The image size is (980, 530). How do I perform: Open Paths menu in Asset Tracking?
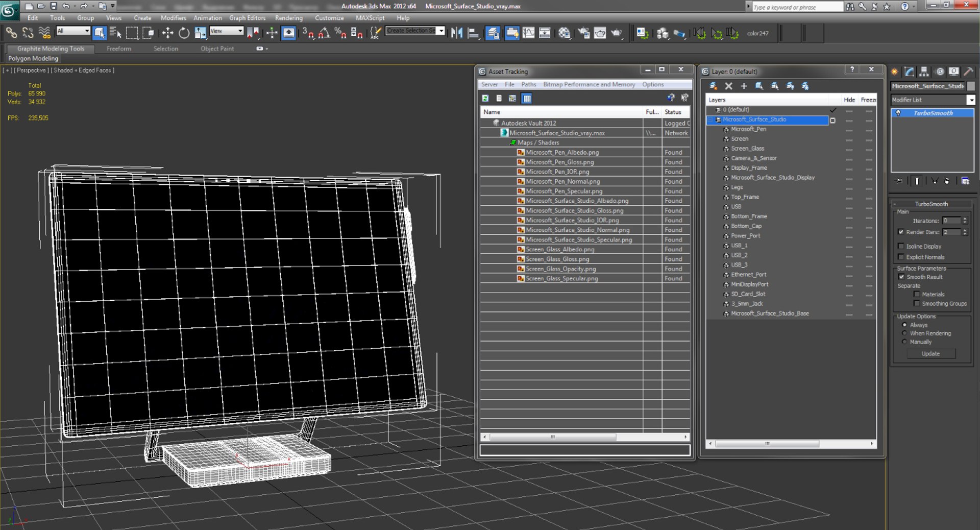pos(528,85)
